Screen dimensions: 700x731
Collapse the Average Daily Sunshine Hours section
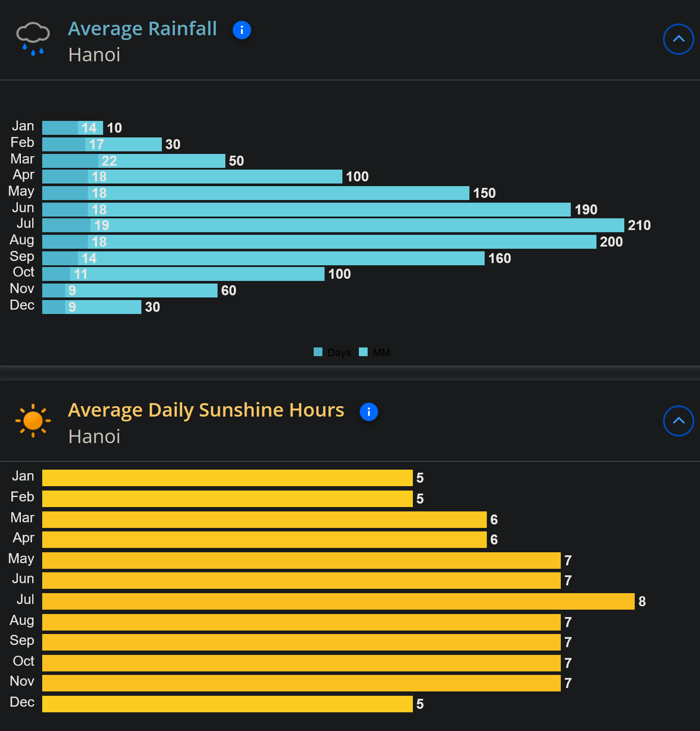pos(678,421)
